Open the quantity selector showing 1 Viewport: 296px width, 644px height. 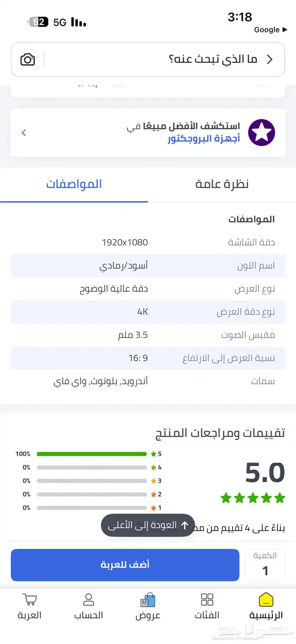coord(265,565)
